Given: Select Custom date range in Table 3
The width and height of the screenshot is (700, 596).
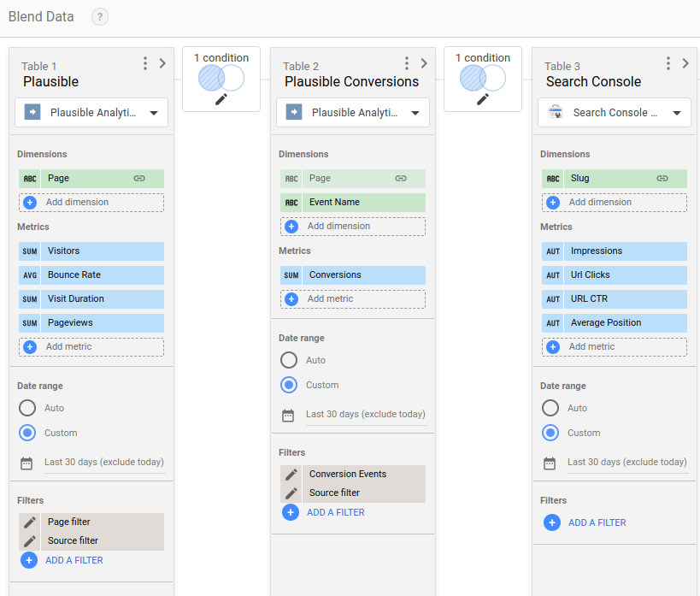Looking at the screenshot, I should coord(550,433).
